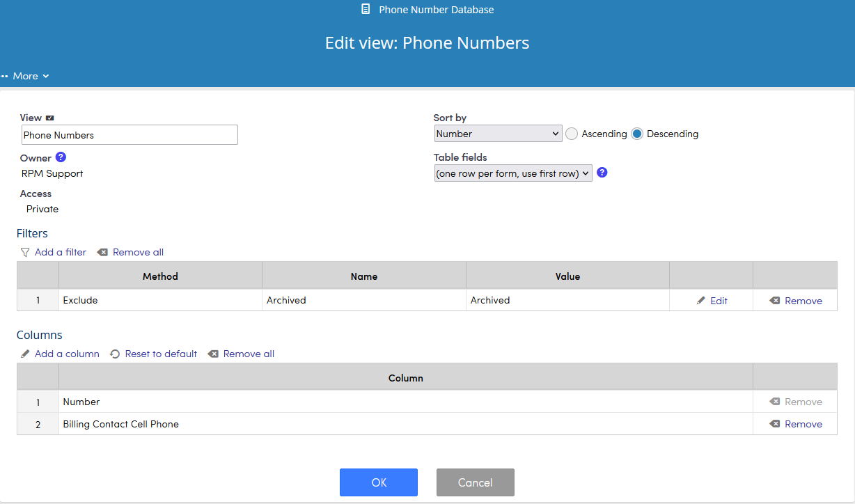Viewport: 855px width, 504px height.
Task: Click the RPM Support owner text
Action: pyautogui.click(x=52, y=173)
